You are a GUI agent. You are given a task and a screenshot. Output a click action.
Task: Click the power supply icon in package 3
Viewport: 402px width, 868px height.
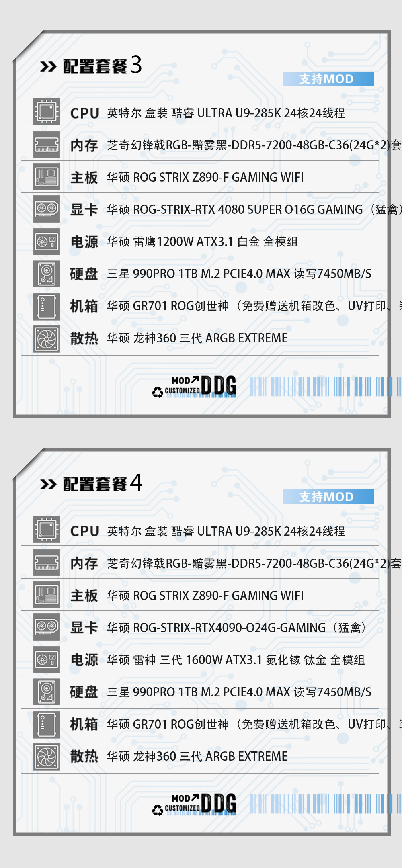point(47,242)
